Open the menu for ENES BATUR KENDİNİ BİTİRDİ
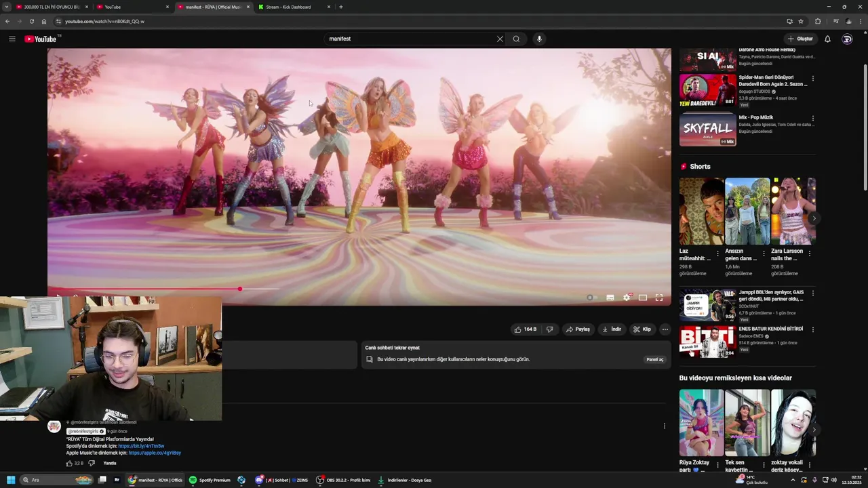The width and height of the screenshot is (868, 488). (x=812, y=330)
